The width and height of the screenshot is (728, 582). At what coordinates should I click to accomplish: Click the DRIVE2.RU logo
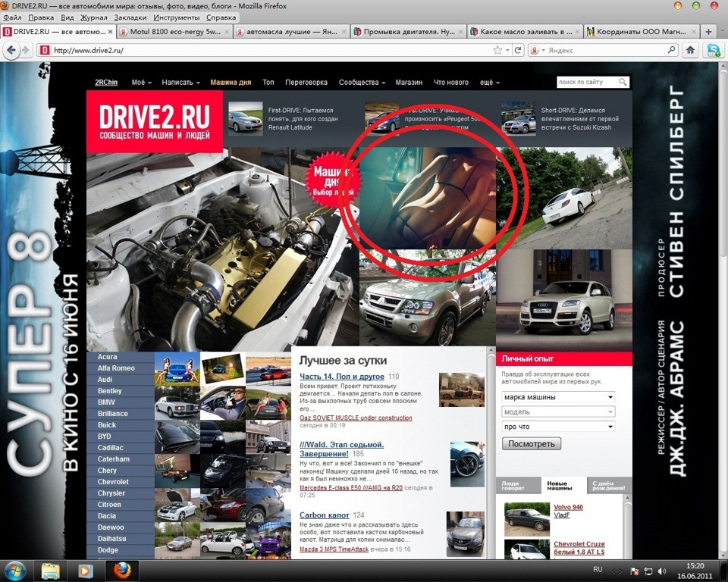click(155, 121)
